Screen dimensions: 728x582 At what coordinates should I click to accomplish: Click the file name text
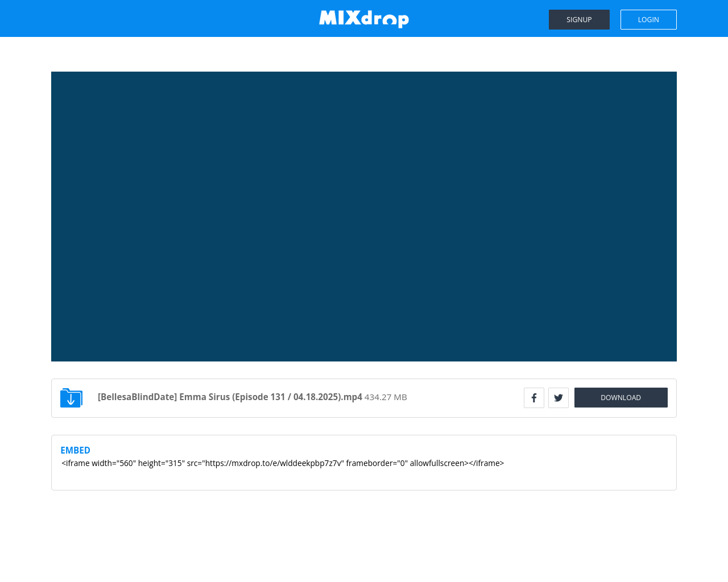click(x=230, y=397)
